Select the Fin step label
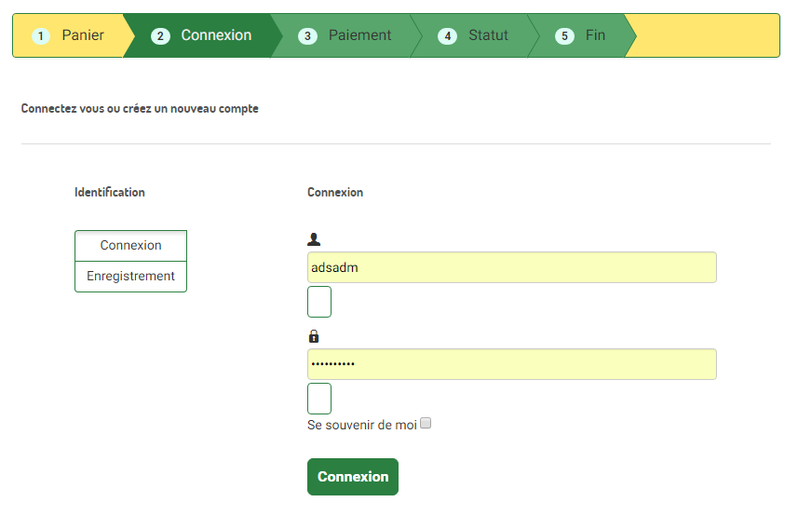The width and height of the screenshot is (812, 529). tap(595, 35)
